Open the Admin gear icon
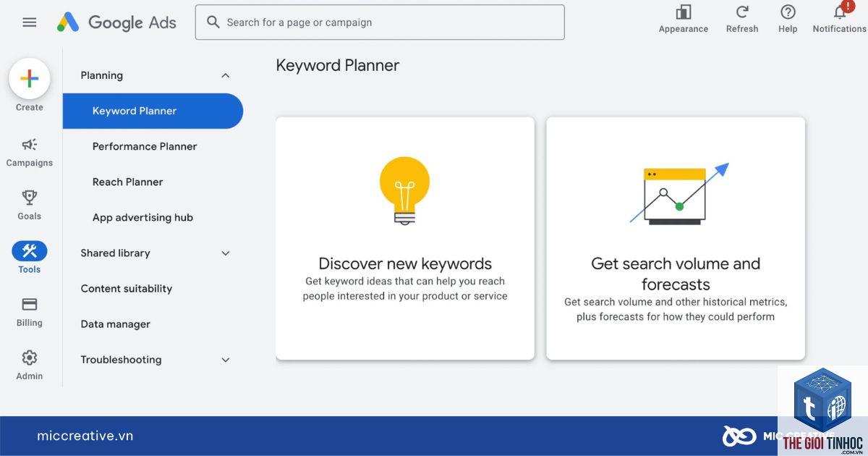Screen dimensions: 868x456 click(x=30, y=358)
